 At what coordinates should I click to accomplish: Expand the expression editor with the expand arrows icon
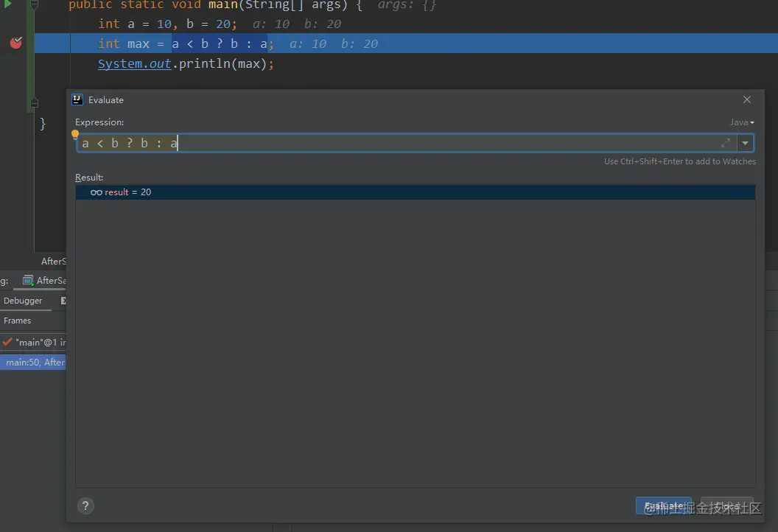[x=726, y=143]
